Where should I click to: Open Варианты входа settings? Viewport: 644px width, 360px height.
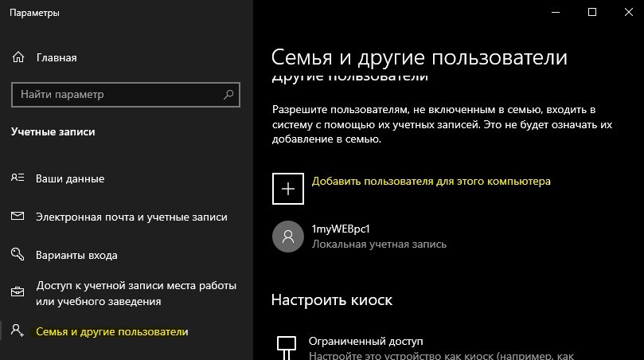coord(76,255)
